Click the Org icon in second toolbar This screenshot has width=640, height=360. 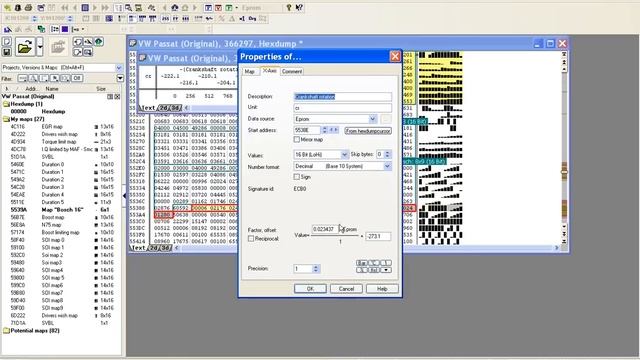252,18
